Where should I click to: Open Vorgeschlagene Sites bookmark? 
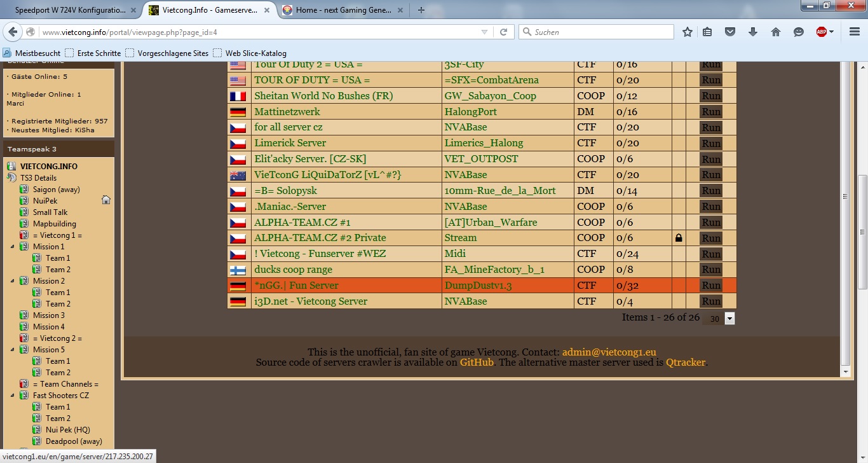pos(166,53)
